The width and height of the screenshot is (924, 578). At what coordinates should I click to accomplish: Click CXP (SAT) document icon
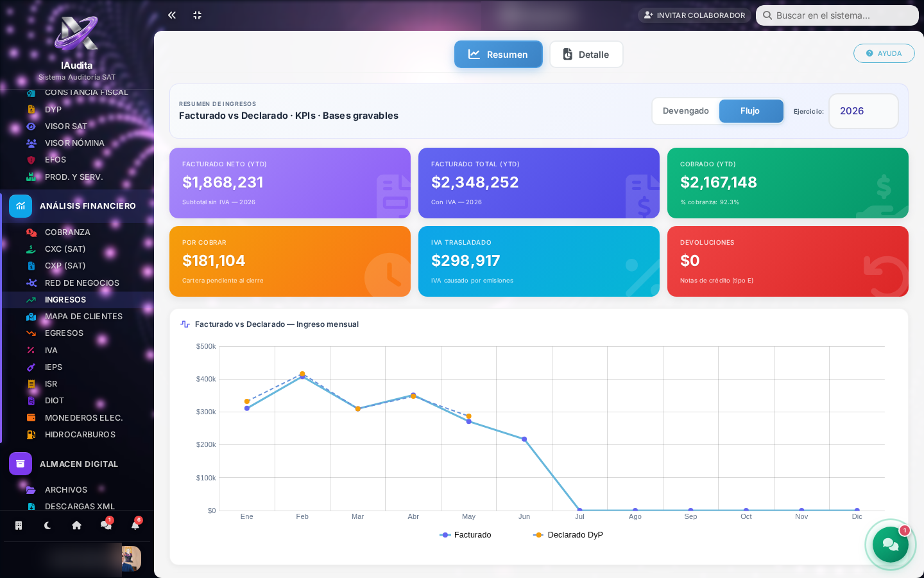point(31,266)
